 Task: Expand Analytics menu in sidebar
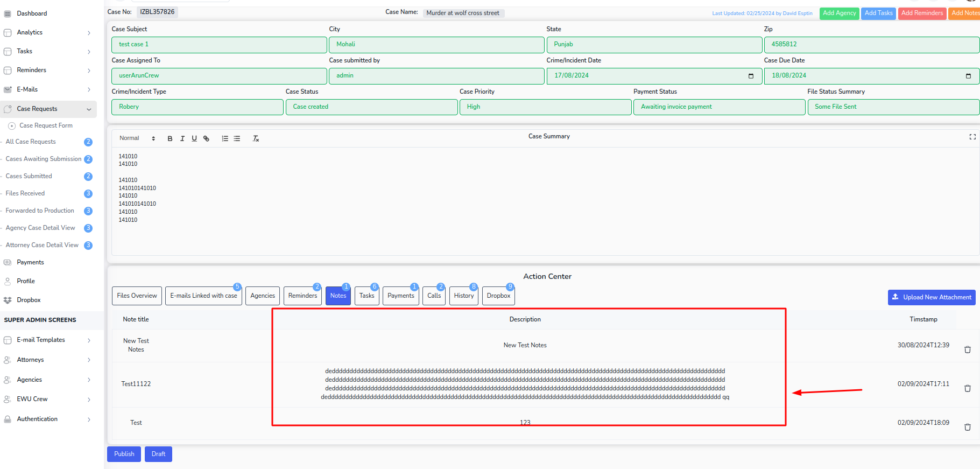(x=48, y=32)
